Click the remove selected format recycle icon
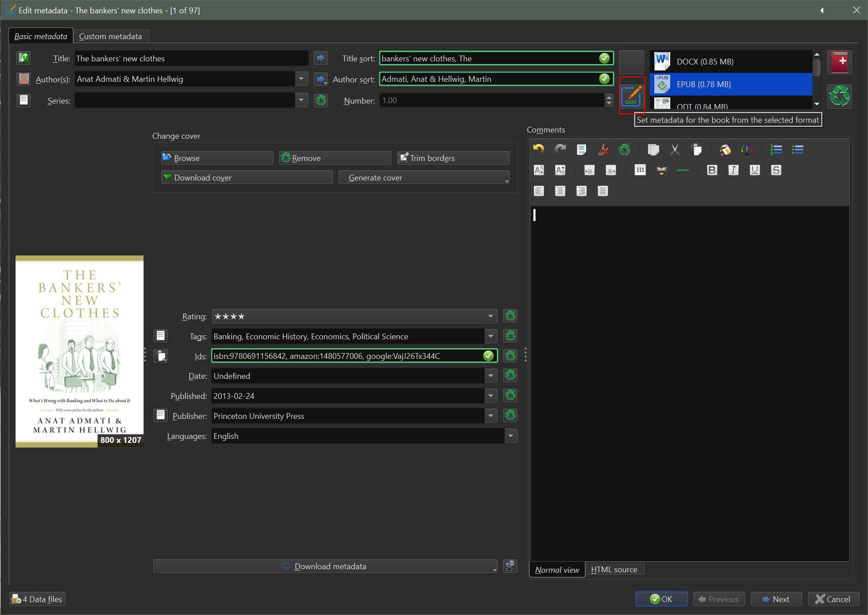Screen dimensions: 868x615 click(839, 96)
